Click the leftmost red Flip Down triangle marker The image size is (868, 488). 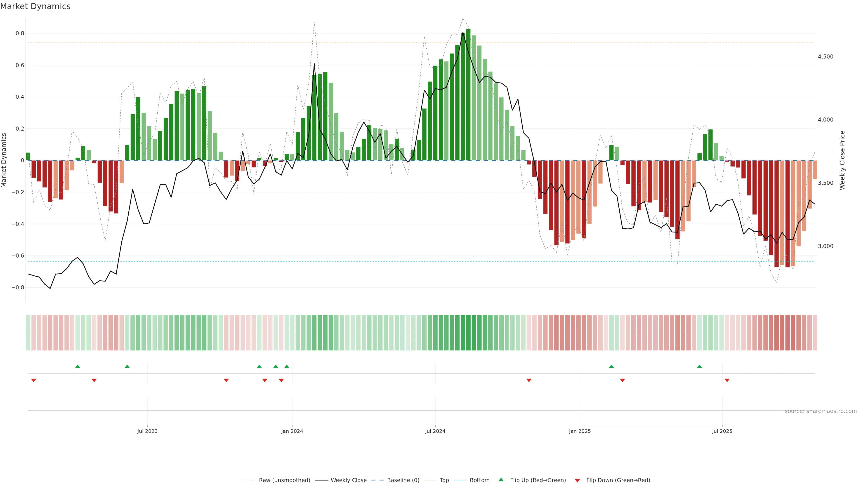[34, 380]
